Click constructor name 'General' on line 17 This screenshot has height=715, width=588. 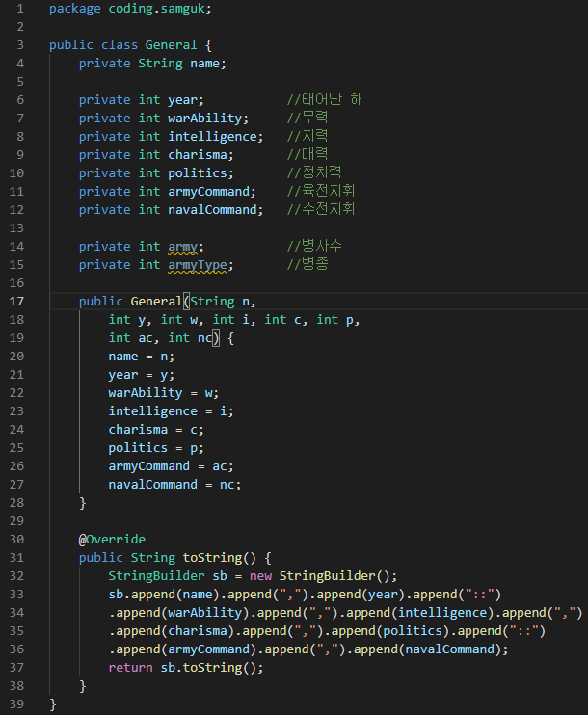[156, 302]
